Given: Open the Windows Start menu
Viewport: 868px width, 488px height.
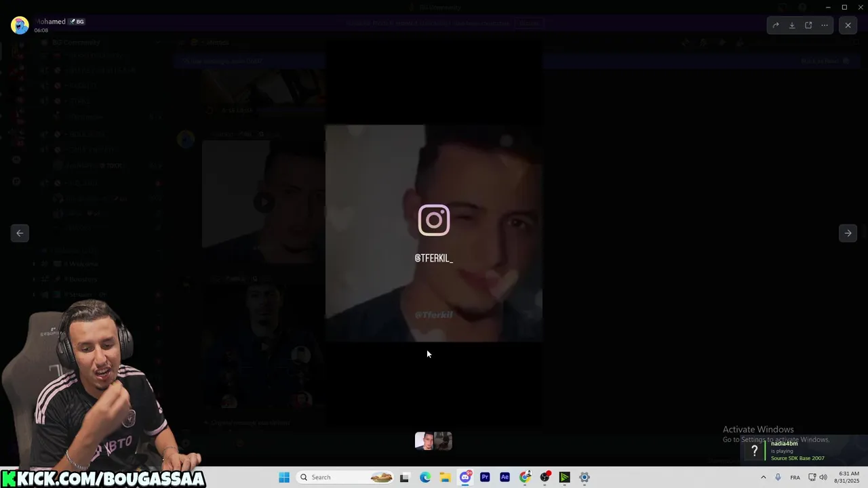Looking at the screenshot, I should [x=284, y=477].
